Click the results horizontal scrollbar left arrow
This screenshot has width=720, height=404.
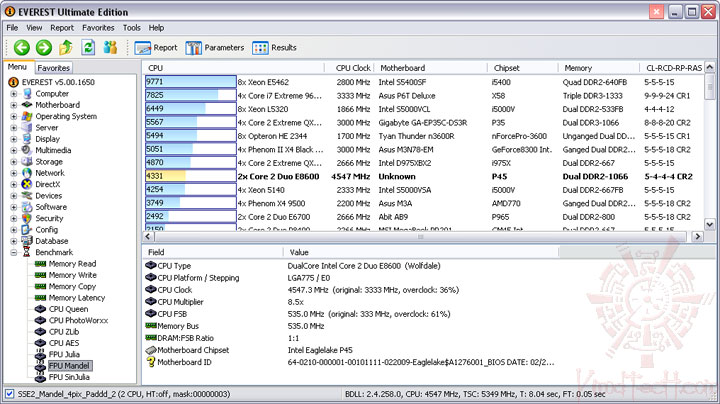click(x=148, y=236)
